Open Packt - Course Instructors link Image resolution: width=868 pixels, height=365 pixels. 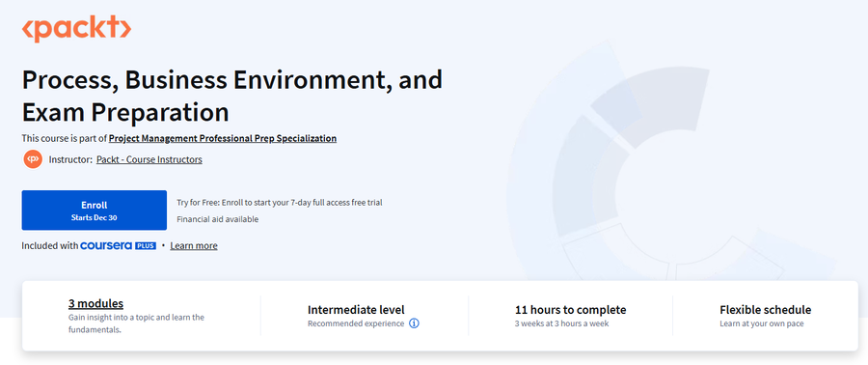tap(149, 159)
